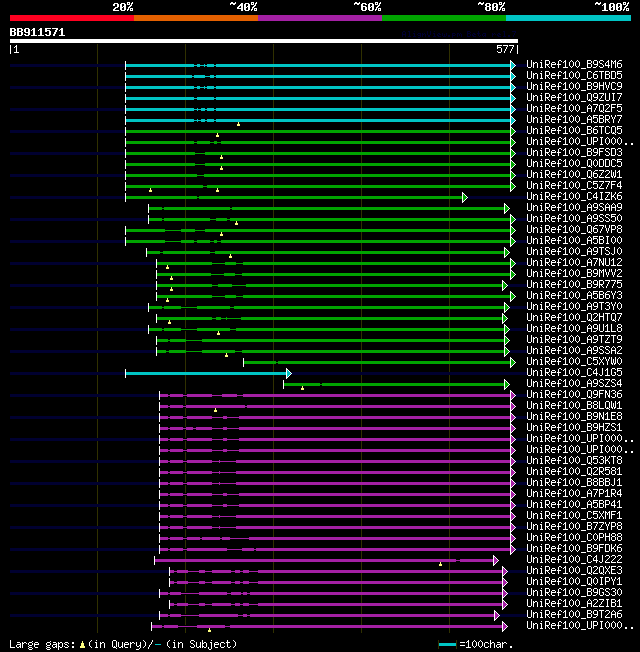Screen dimensions: 640x652
Task: Click the white BB911571 query sequence bar
Action: tap(264, 41)
